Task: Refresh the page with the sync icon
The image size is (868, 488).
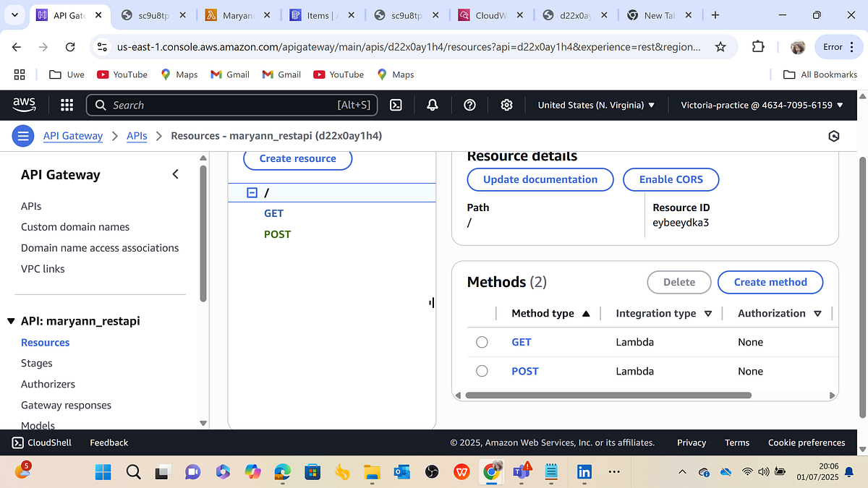Action: (833, 136)
